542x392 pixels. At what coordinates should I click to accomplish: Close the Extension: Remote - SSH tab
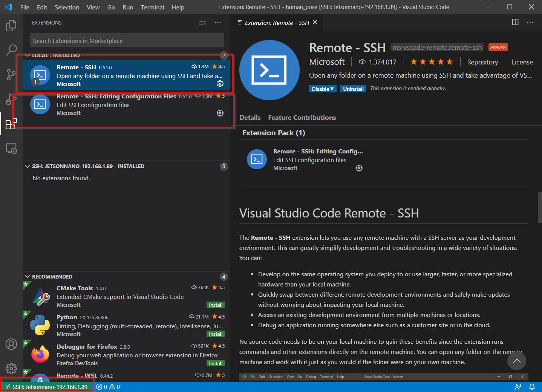coord(315,23)
